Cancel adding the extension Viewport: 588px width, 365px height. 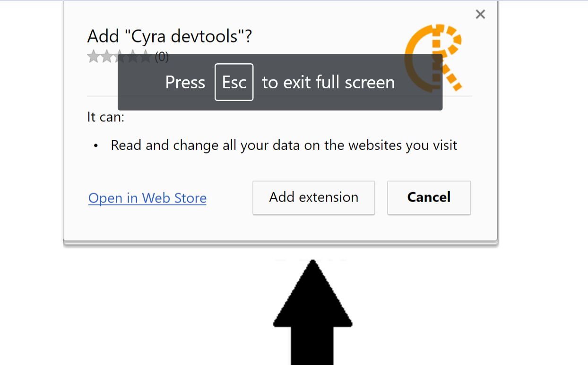tap(429, 197)
